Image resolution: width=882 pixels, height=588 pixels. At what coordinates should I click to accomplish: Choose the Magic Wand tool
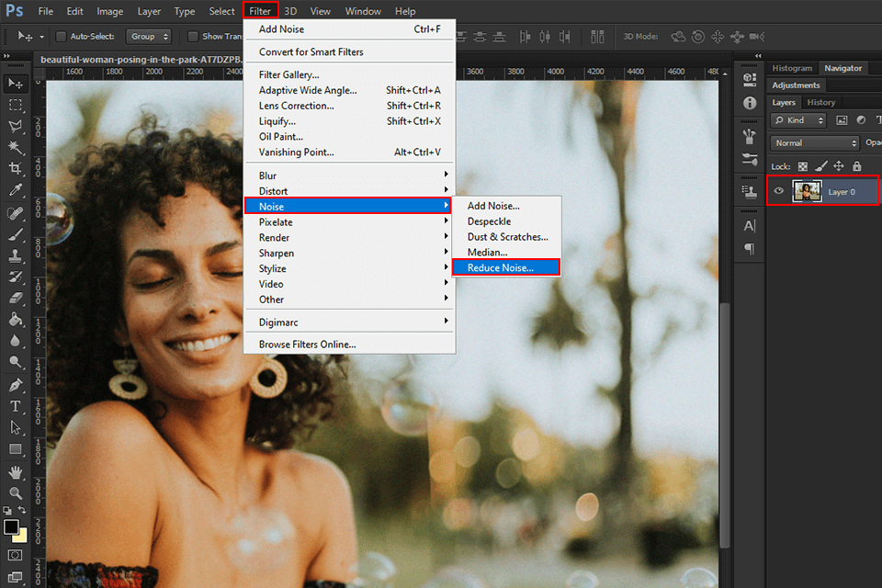pyautogui.click(x=16, y=148)
